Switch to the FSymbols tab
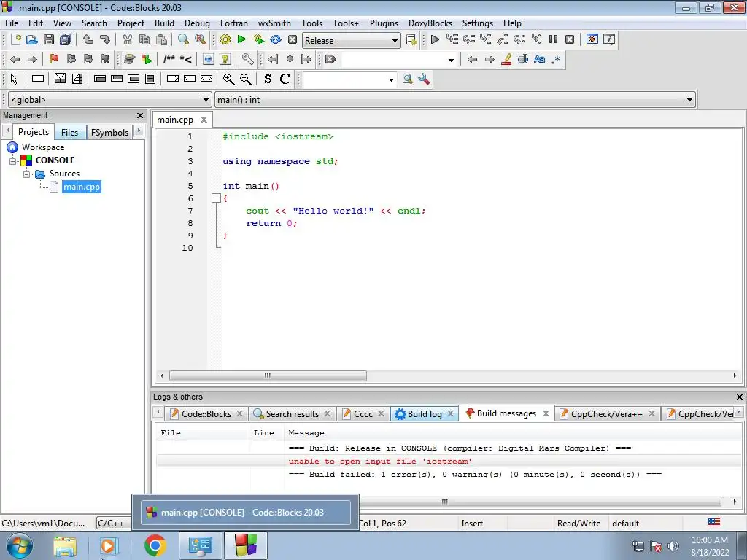Viewport: 747px width, 560px height. pos(109,133)
